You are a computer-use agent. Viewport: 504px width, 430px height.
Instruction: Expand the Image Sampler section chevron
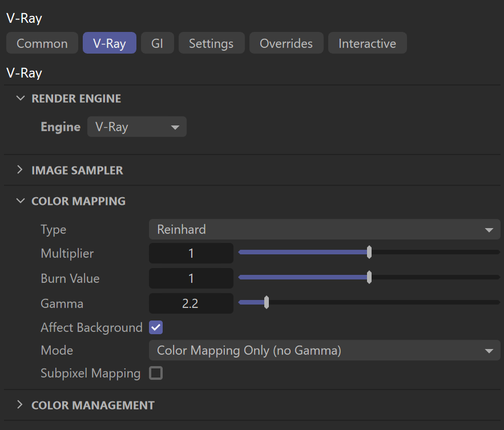(20, 169)
